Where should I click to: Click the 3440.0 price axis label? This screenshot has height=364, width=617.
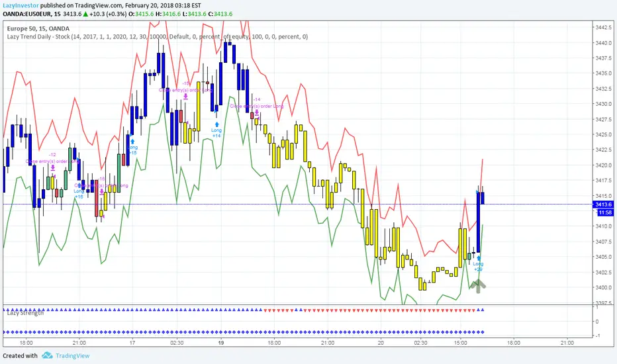[604, 43]
